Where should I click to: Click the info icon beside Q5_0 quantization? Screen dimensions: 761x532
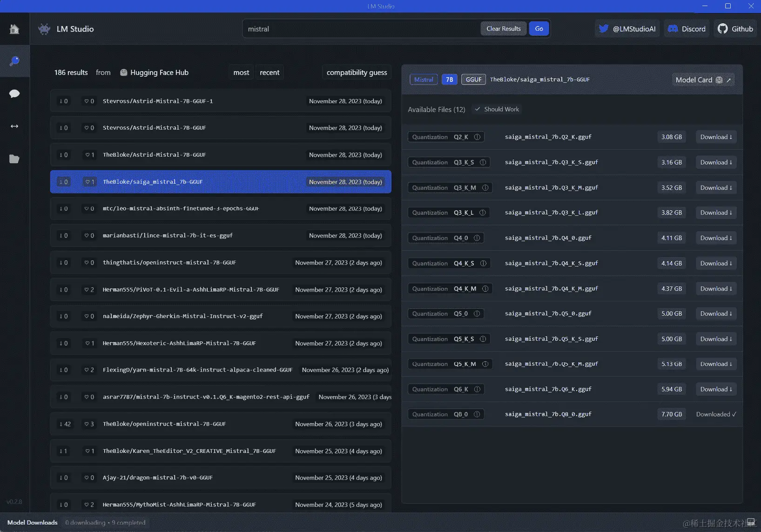[477, 314]
